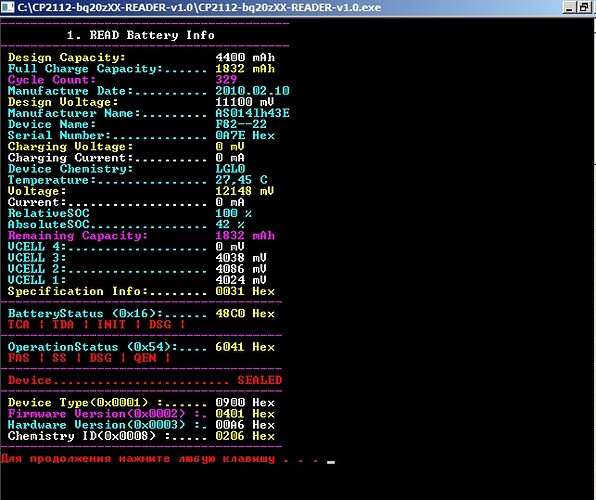
Task: Click the Device Name value F82--22
Action: [x=241, y=124]
